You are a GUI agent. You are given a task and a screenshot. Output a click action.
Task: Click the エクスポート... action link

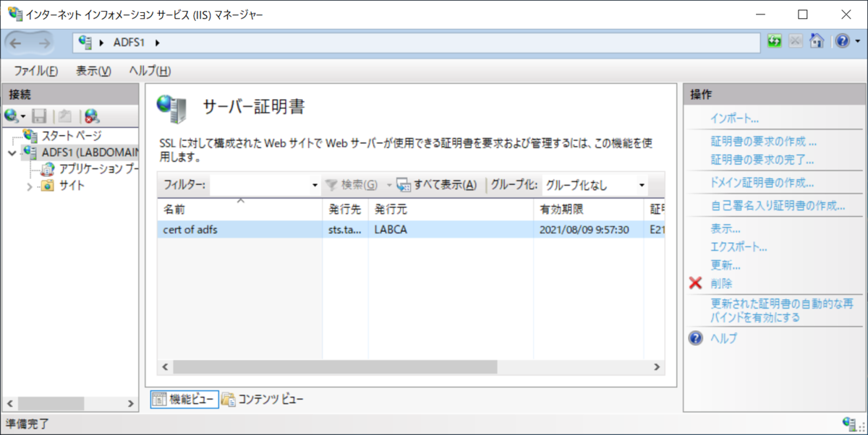coord(739,247)
